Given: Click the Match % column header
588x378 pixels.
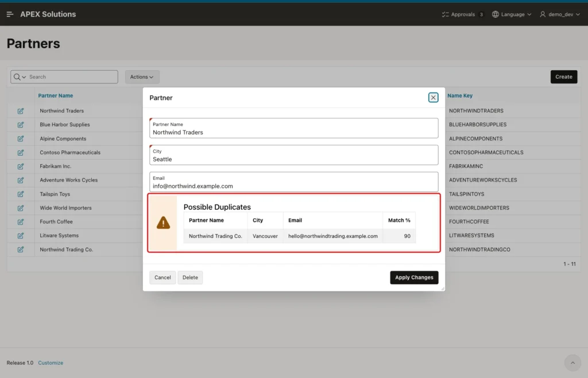Looking at the screenshot, I should coord(399,220).
